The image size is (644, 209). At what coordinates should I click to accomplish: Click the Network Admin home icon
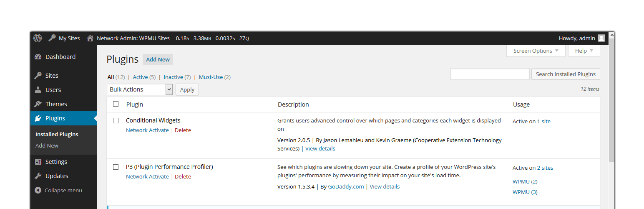[x=90, y=38]
